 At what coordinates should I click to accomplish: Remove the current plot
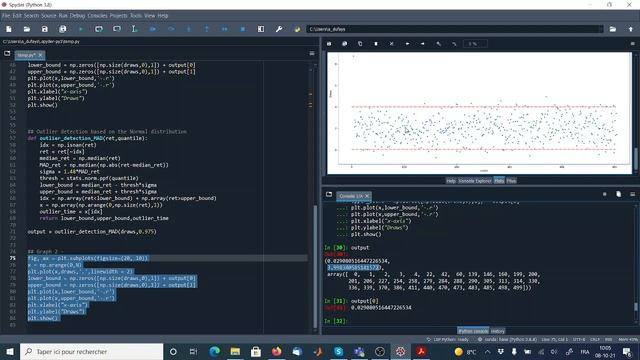376,44
